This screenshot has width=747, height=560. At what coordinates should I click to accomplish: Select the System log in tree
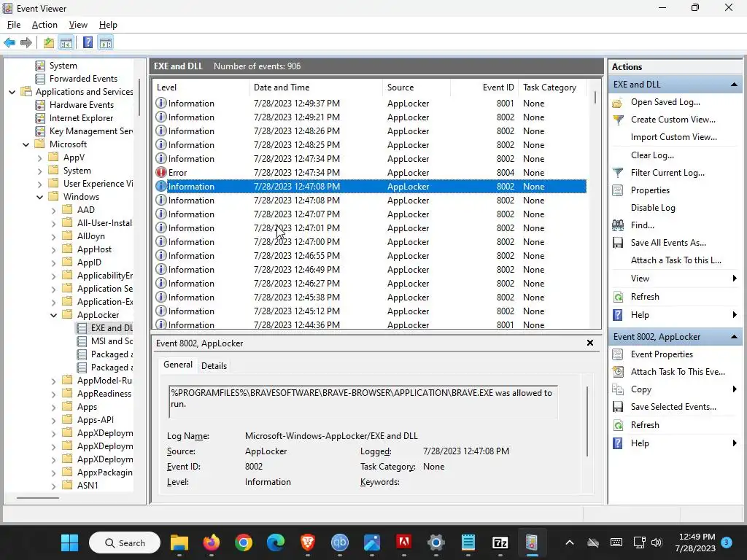pyautogui.click(x=56, y=66)
